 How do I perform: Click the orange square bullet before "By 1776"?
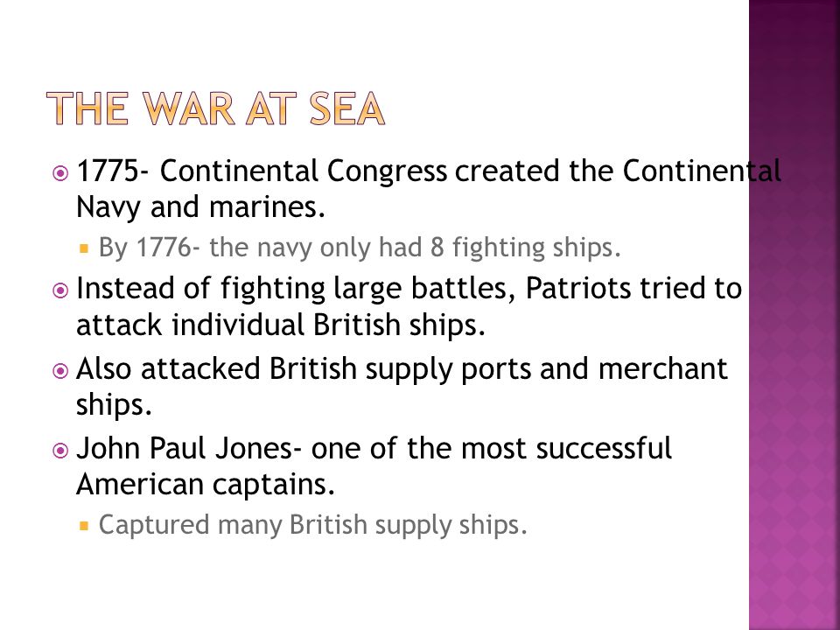coord(83,249)
